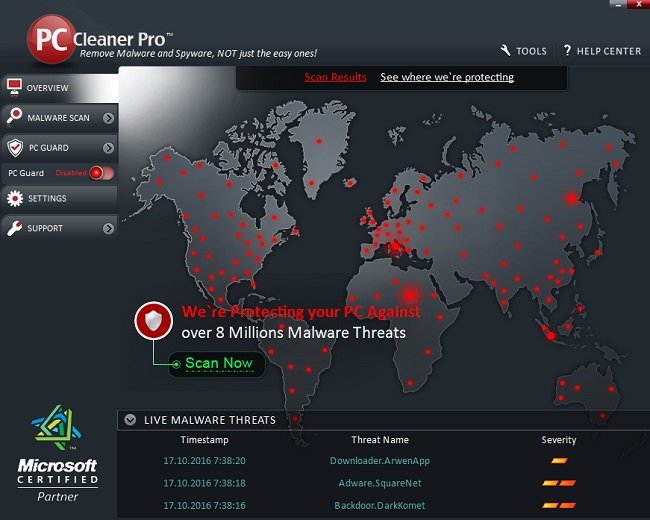Click severity indicator for Backdoor.DarkKomet

(559, 505)
